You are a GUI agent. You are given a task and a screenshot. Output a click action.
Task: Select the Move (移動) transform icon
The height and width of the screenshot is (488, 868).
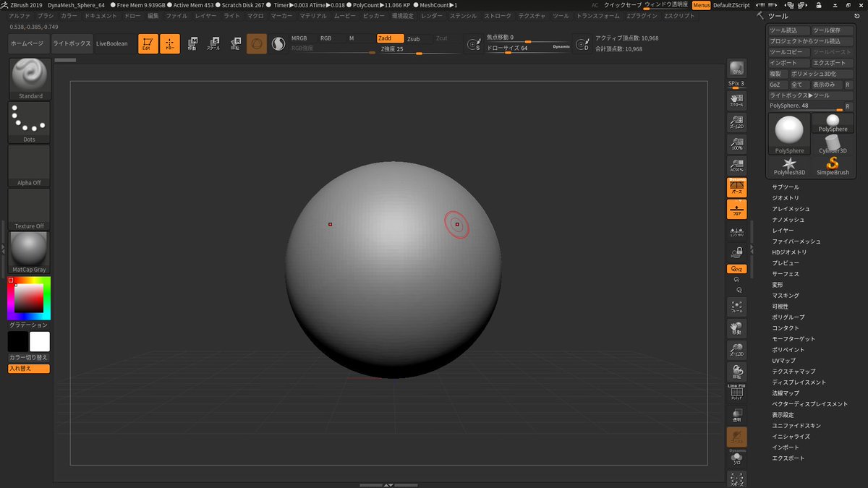coord(192,44)
